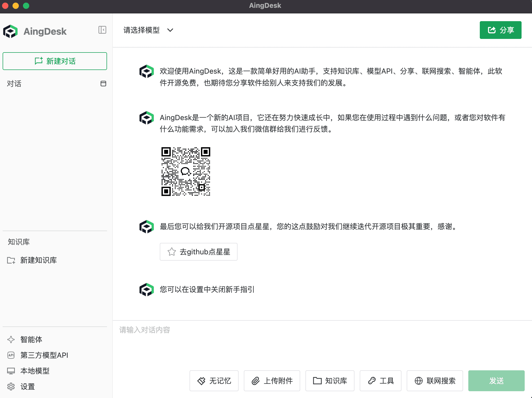Toggle the 无记忆 memory mode button
The image size is (532, 398).
(x=214, y=381)
